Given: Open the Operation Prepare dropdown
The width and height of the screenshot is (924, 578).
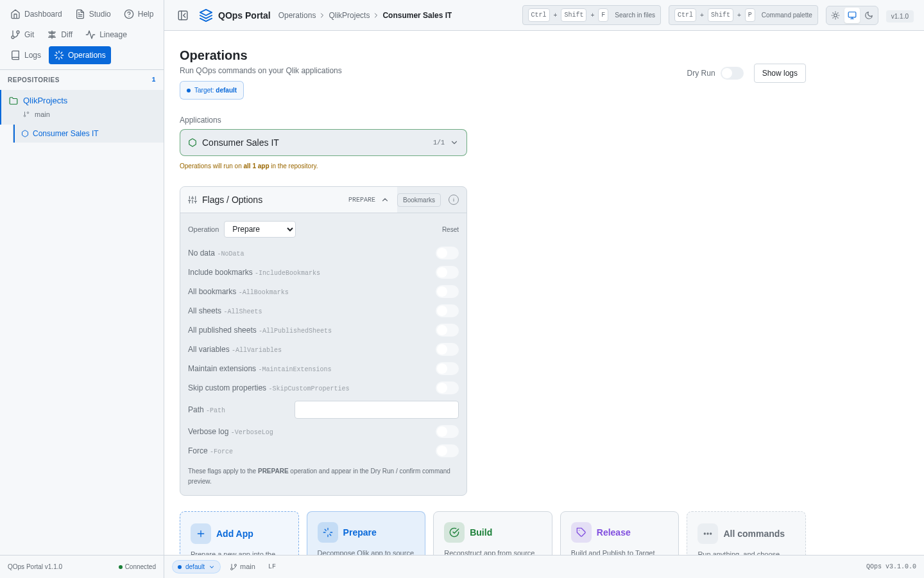Looking at the screenshot, I should [x=260, y=229].
